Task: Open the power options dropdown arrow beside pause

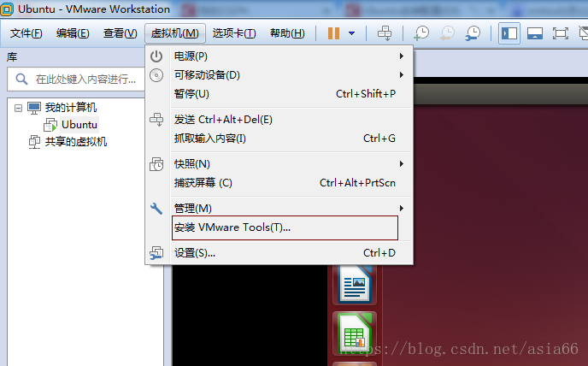Action: (x=352, y=33)
